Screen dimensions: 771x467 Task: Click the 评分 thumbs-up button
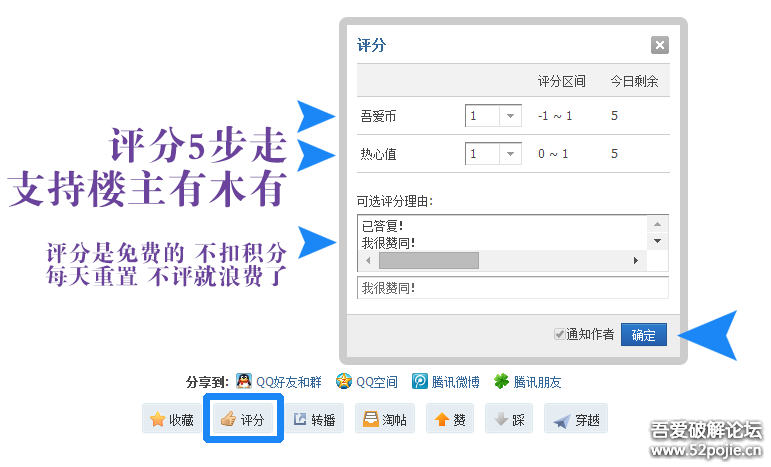tap(243, 420)
